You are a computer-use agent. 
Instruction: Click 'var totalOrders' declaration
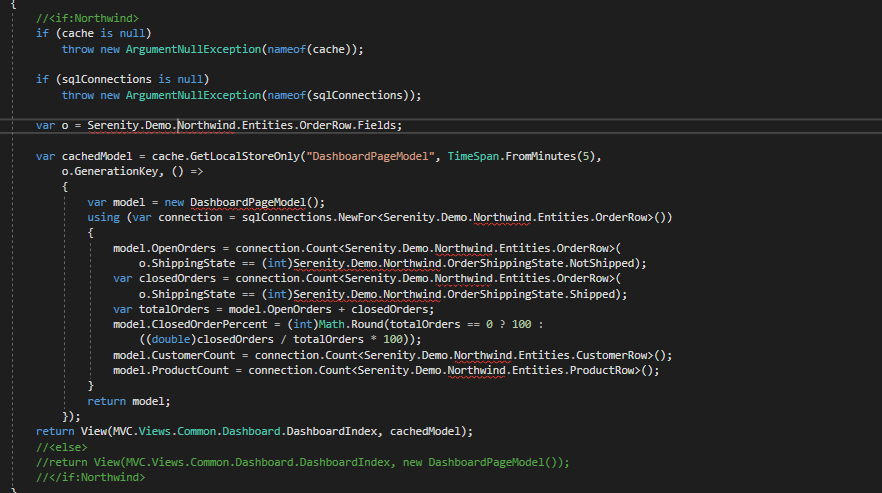click(x=161, y=310)
